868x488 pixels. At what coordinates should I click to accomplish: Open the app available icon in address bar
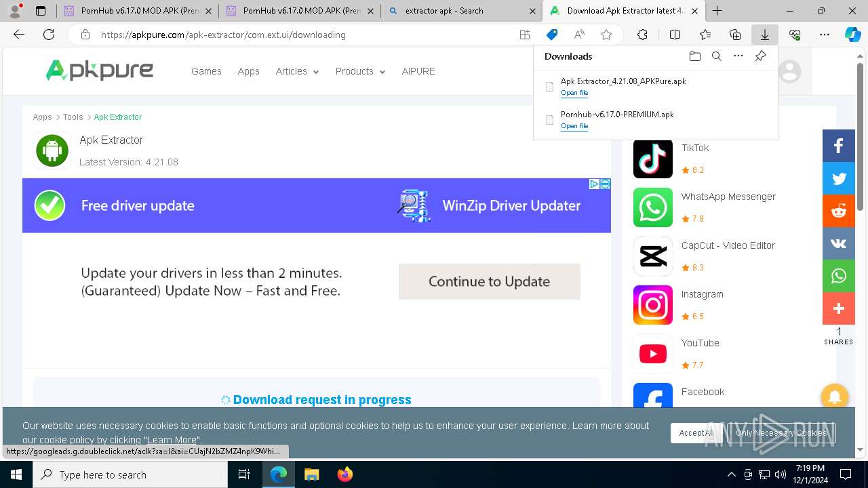525,35
